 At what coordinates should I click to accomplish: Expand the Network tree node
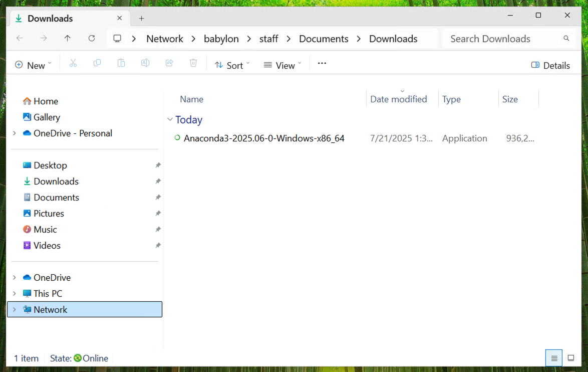(x=14, y=310)
